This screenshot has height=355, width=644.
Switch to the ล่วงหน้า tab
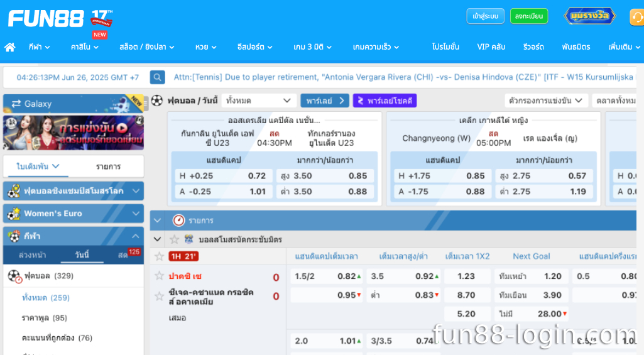point(32,254)
